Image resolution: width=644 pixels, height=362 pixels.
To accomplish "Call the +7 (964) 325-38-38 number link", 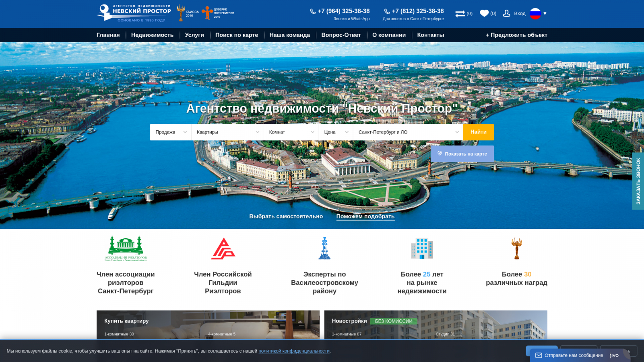I will [344, 11].
